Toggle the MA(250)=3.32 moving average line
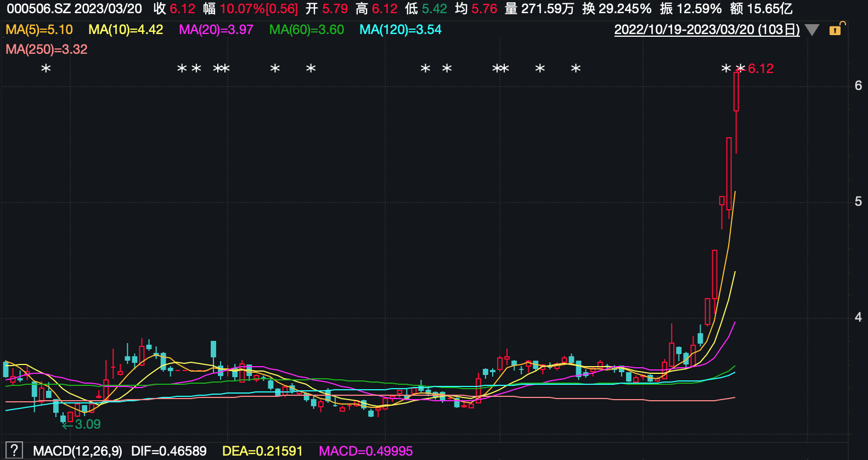 [47, 49]
